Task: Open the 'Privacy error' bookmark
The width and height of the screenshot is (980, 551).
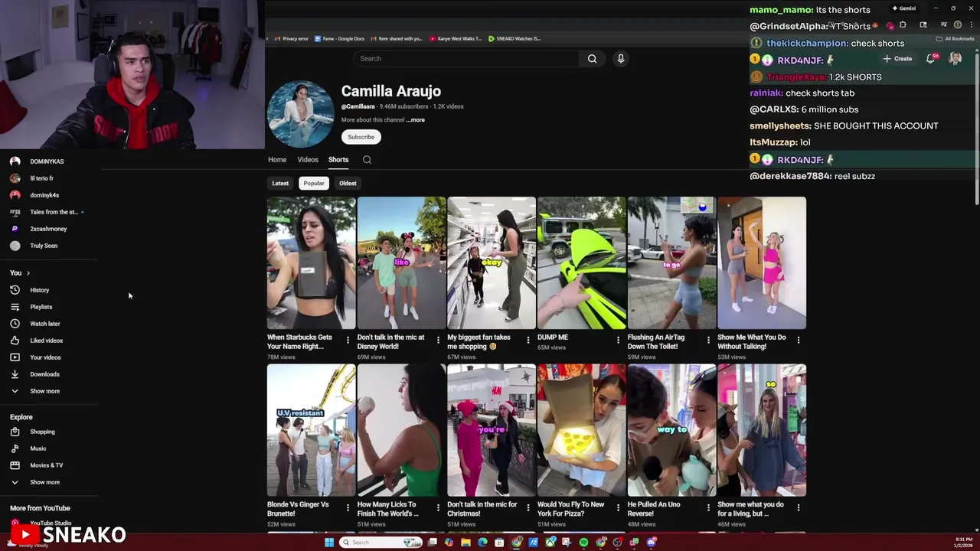Action: point(292,38)
